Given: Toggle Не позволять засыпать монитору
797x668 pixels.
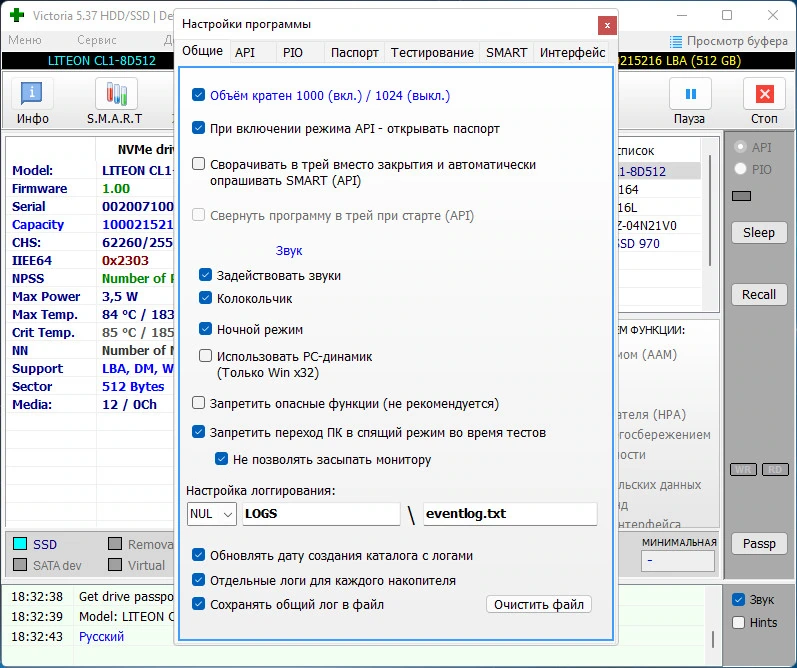Looking at the screenshot, I should (221, 459).
